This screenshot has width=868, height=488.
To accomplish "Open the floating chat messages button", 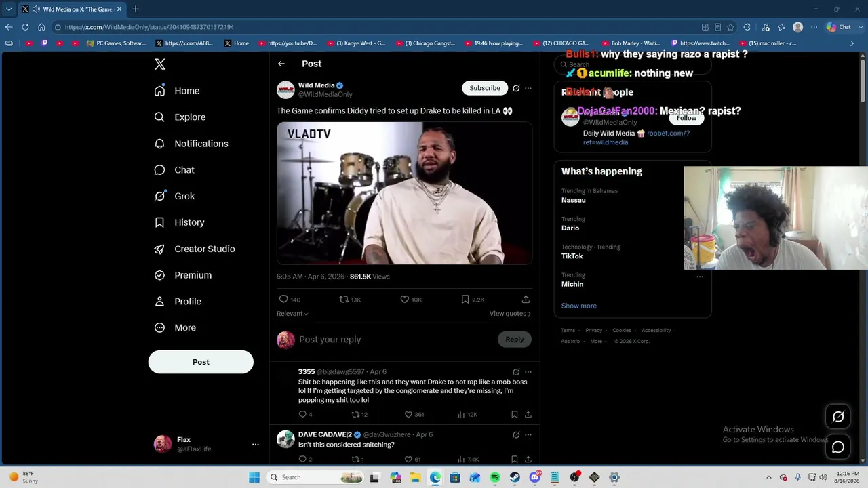I will coord(838,447).
